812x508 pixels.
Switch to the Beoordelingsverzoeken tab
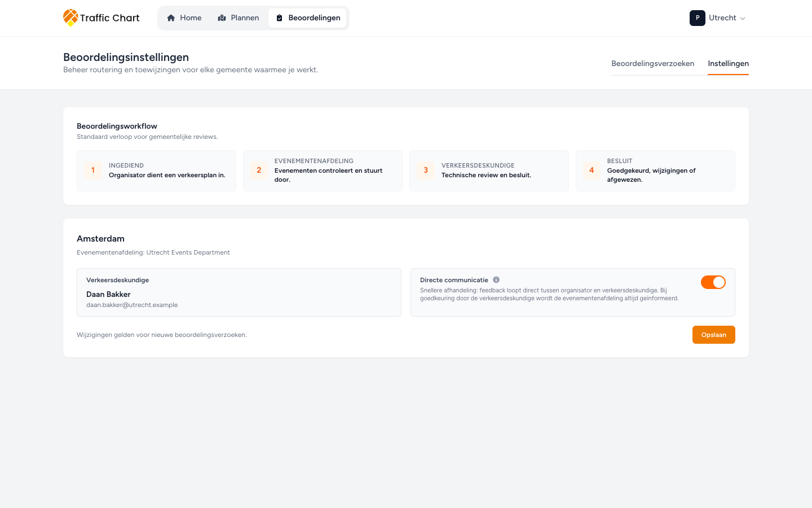(653, 64)
